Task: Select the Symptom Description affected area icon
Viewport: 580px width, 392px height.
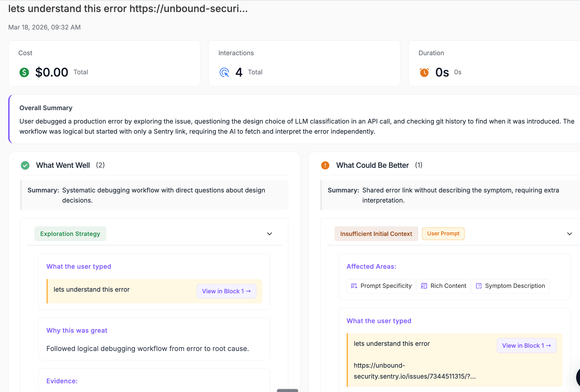Action: 479,286
